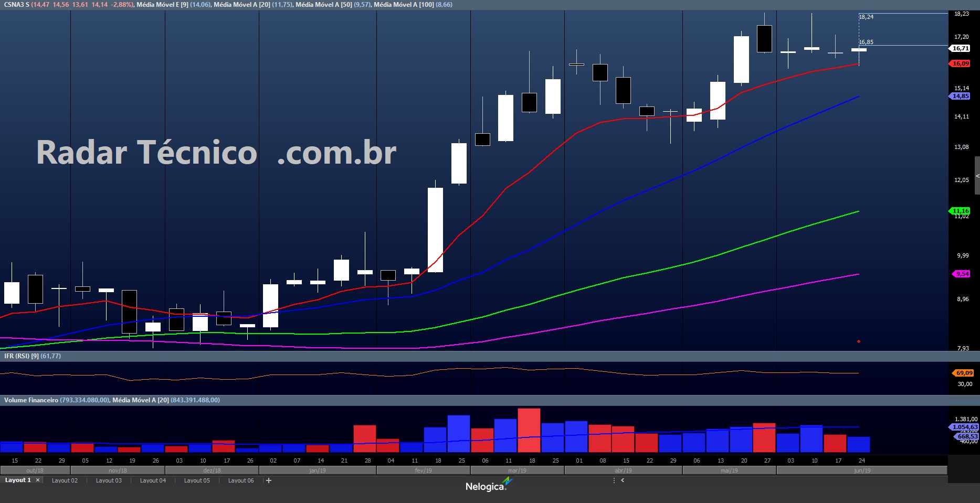Switch to Layout 02 tab
980x503 pixels.
point(65,480)
